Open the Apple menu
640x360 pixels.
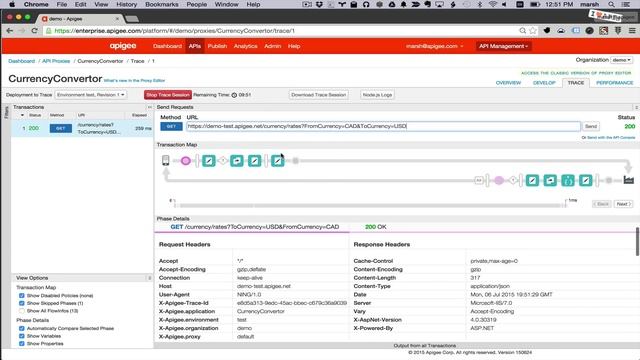[x=12, y=4]
